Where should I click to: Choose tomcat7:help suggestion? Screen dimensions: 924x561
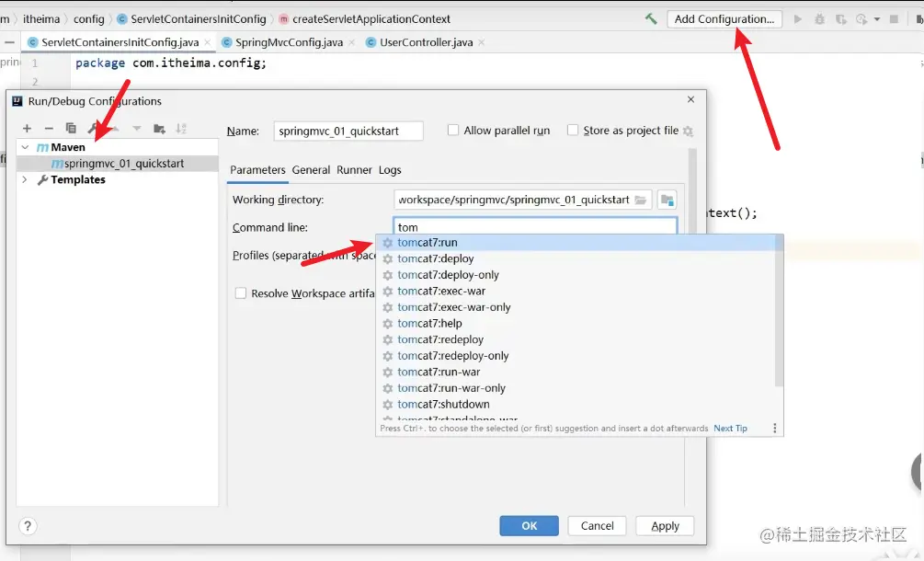(577, 324)
